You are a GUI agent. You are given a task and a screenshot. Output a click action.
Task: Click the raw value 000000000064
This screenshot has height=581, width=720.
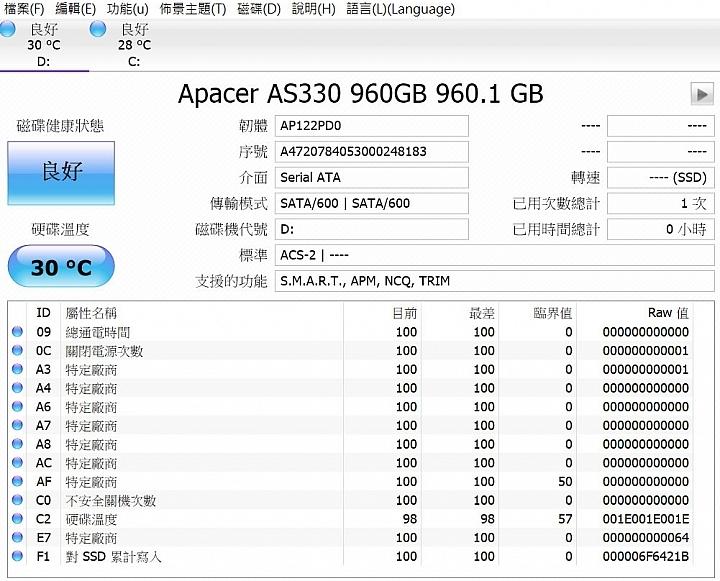pyautogui.click(x=646, y=537)
